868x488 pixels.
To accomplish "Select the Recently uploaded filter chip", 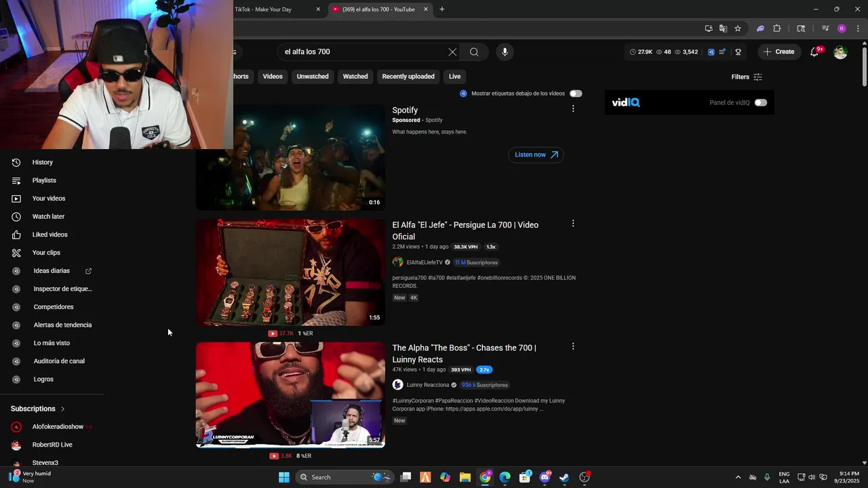I will [408, 77].
